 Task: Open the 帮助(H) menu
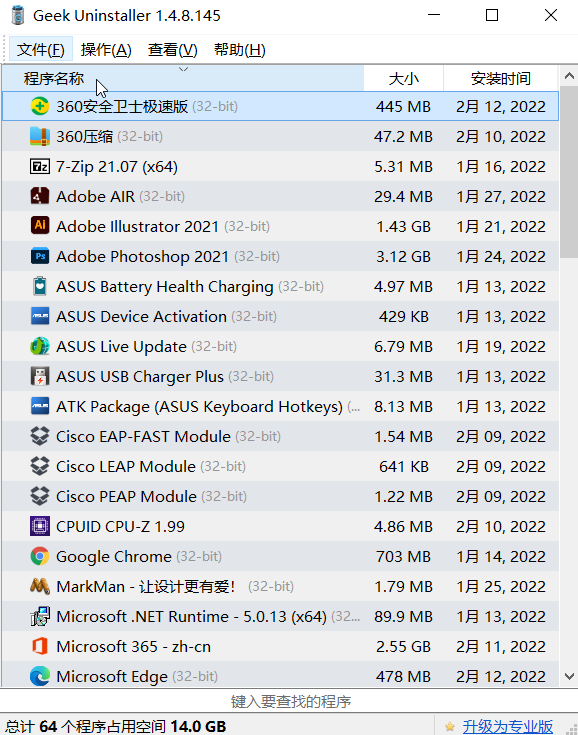pos(240,49)
